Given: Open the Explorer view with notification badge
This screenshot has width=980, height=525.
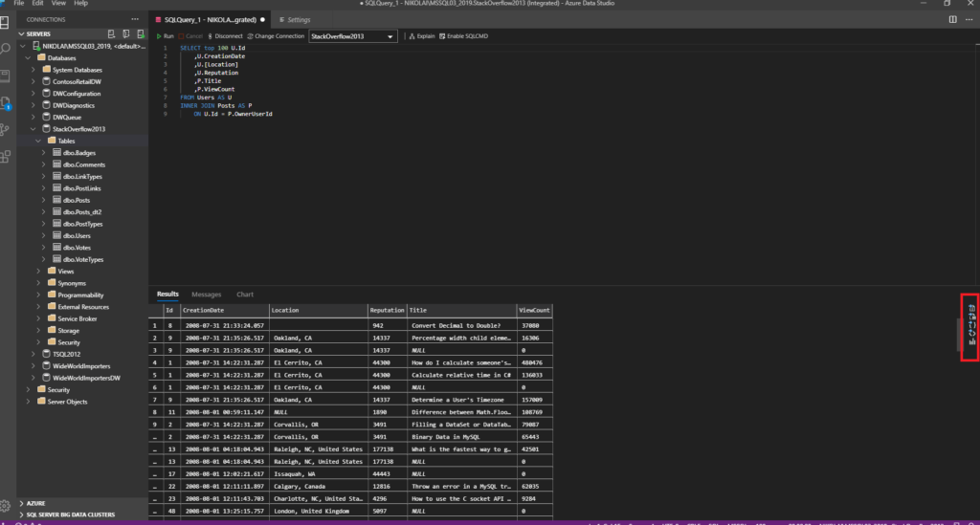Looking at the screenshot, I should coord(5,103).
